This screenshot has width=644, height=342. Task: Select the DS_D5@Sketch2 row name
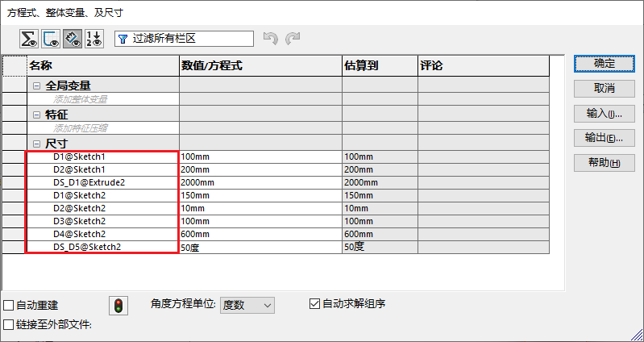pyautogui.click(x=87, y=247)
